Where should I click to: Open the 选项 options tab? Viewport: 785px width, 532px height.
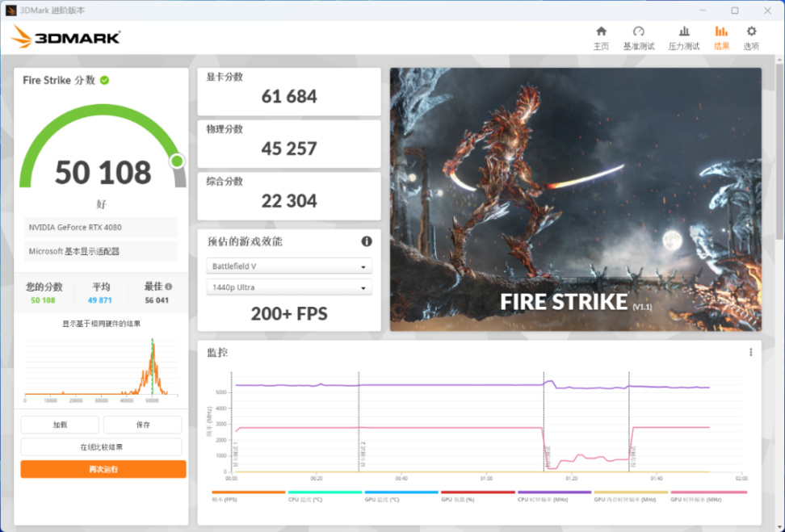(751, 39)
